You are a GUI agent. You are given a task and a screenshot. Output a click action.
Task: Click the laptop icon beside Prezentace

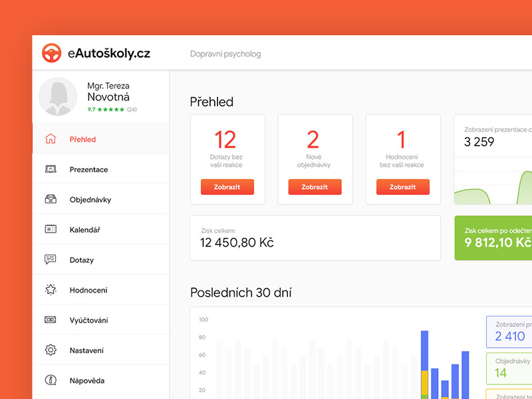pos(51,170)
